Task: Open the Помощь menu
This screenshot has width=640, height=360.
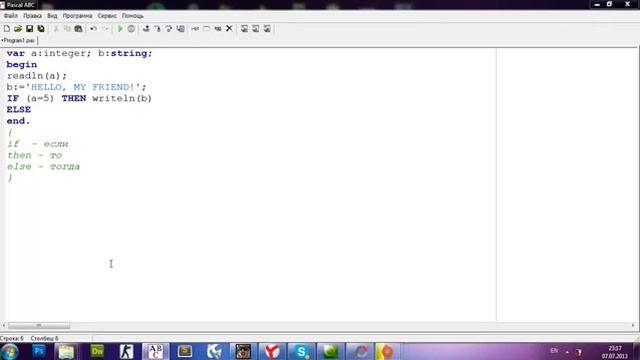Action: (133, 16)
